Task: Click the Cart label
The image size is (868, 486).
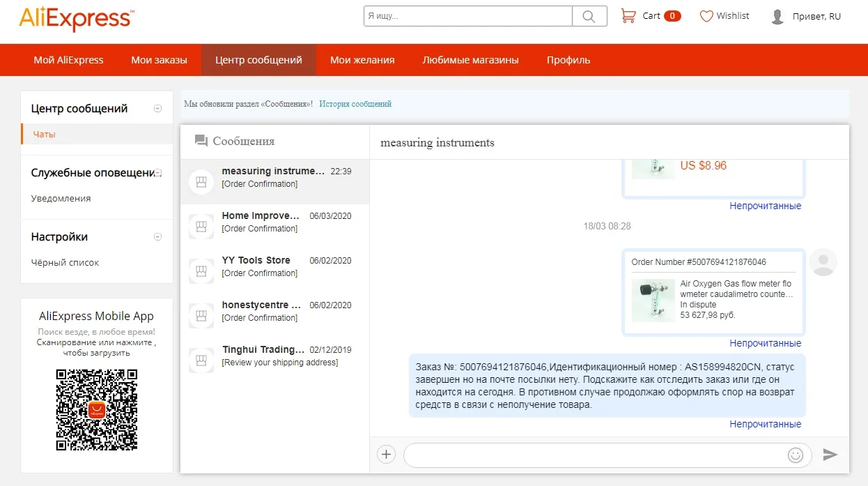Action: pyautogui.click(x=651, y=15)
